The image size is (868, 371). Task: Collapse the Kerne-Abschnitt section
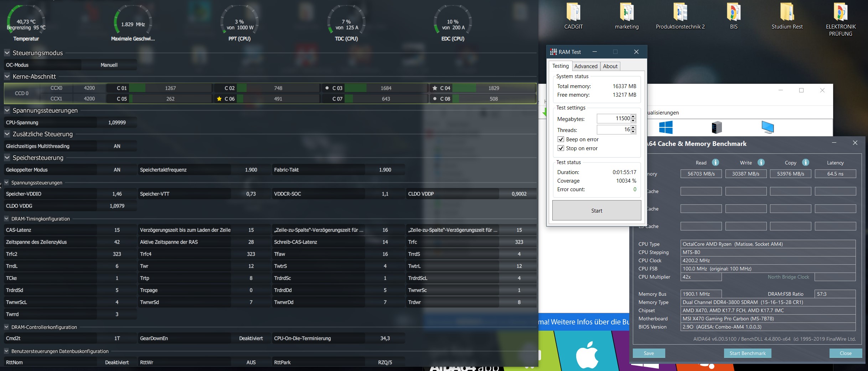tap(7, 76)
